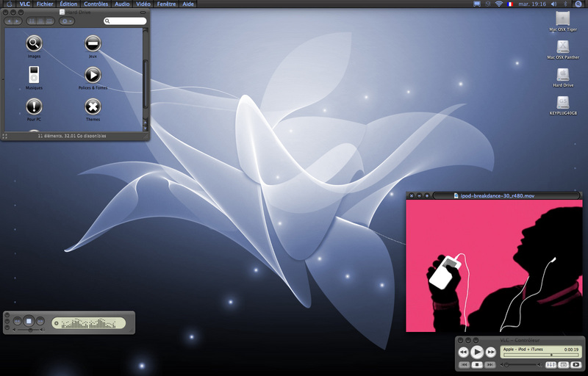Open the Fenêtre menu
588x376 pixels.
click(166, 4)
